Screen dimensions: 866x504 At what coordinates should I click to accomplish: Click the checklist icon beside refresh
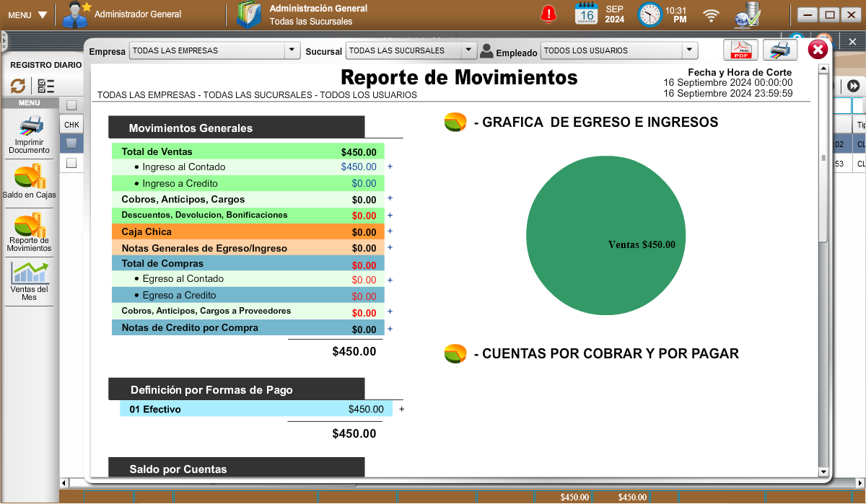[45, 86]
